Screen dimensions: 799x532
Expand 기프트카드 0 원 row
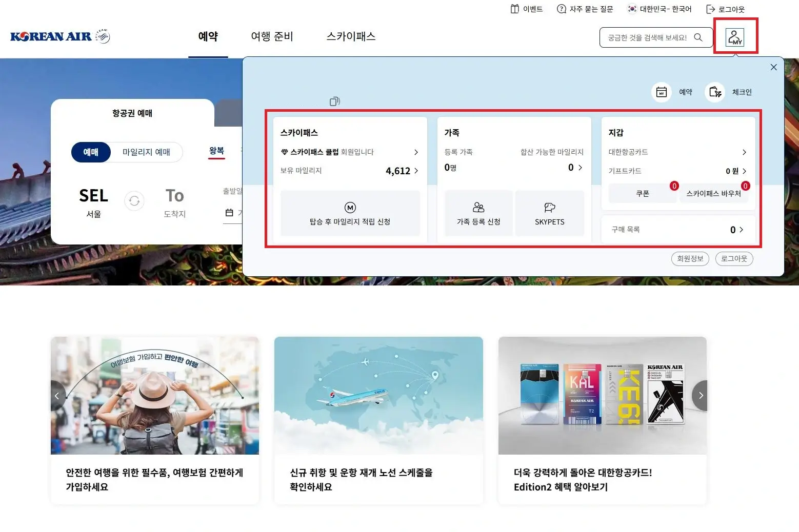[x=677, y=171]
